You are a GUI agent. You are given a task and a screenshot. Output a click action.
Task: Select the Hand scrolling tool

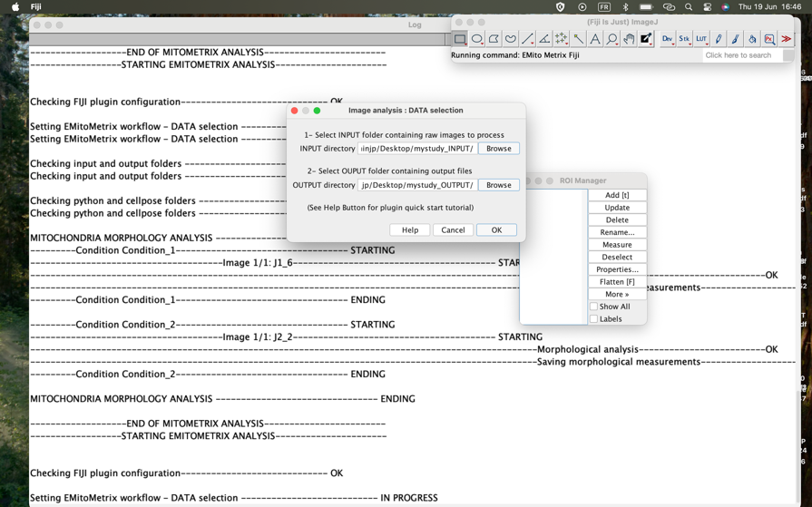click(x=629, y=39)
